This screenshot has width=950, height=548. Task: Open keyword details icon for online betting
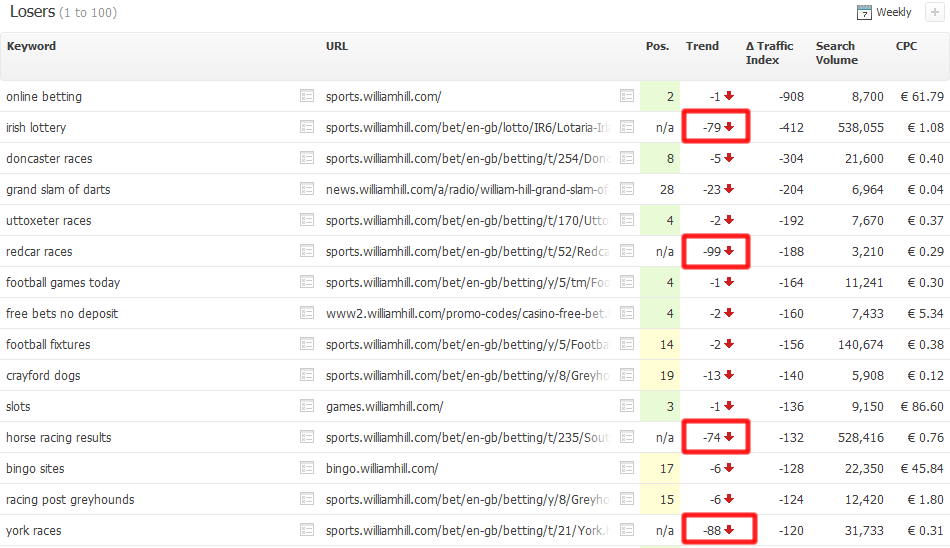(x=307, y=96)
